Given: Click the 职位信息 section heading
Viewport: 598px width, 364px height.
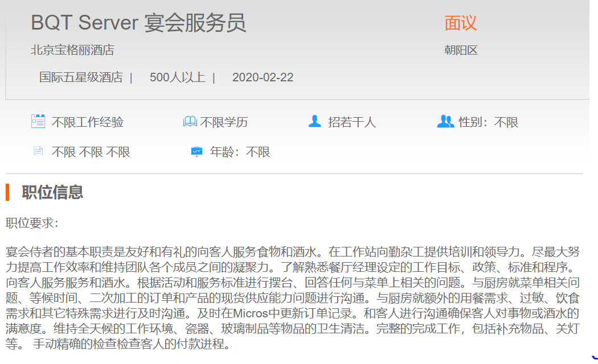Looking at the screenshot, I should point(52,192).
